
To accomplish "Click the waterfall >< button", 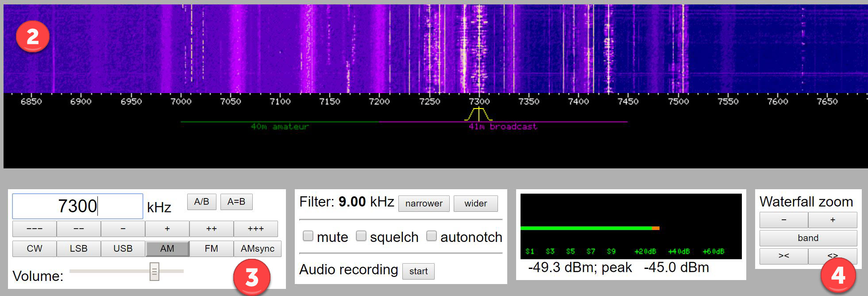I will (784, 256).
